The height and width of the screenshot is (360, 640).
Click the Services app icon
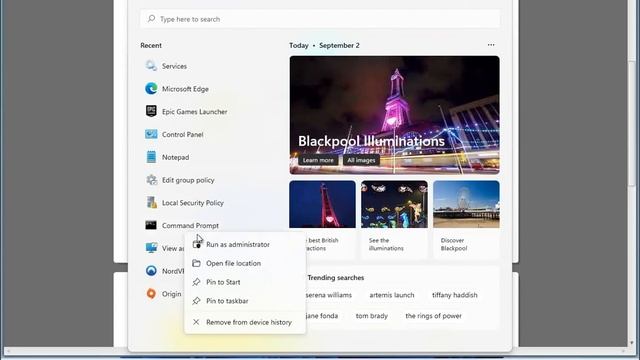(151, 66)
